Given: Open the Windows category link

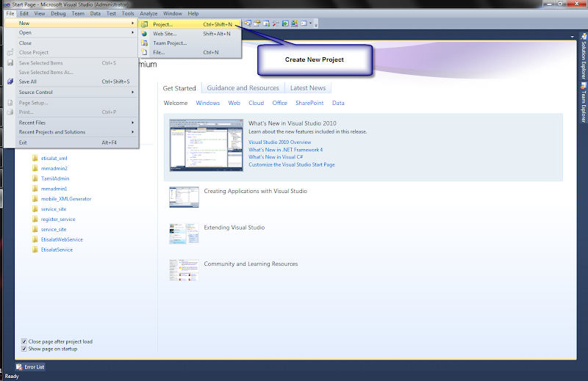Looking at the screenshot, I should [208, 103].
